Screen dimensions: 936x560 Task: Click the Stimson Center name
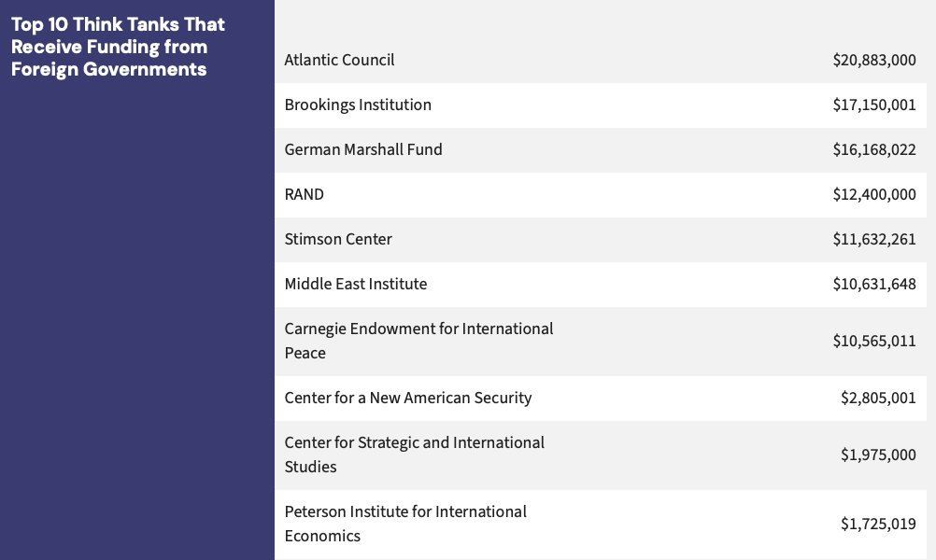click(x=338, y=239)
